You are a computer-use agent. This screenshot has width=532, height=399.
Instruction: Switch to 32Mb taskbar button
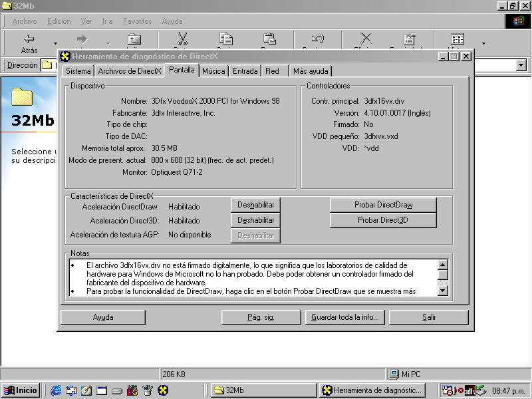pos(263,390)
